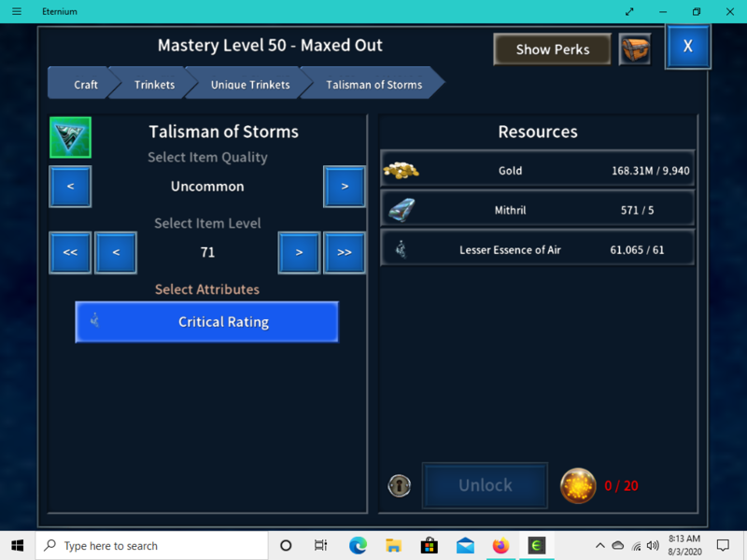Jump item level down with double-left arrow
747x560 pixels.
tap(70, 252)
